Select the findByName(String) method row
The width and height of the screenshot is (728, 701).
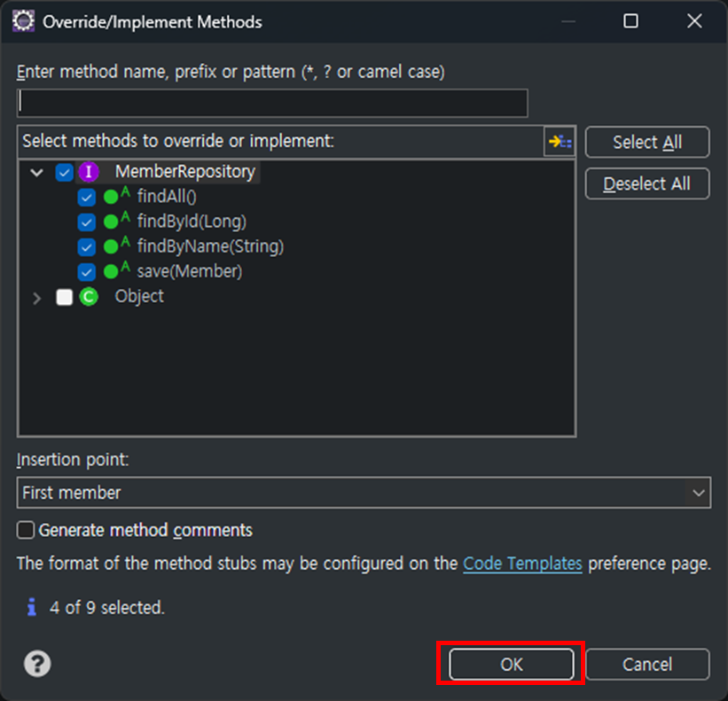tap(210, 246)
